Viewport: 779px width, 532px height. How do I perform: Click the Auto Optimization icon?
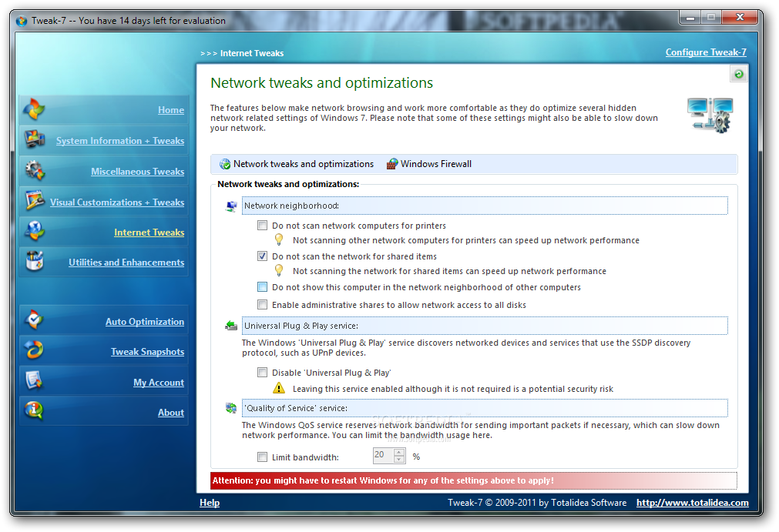tap(34, 320)
